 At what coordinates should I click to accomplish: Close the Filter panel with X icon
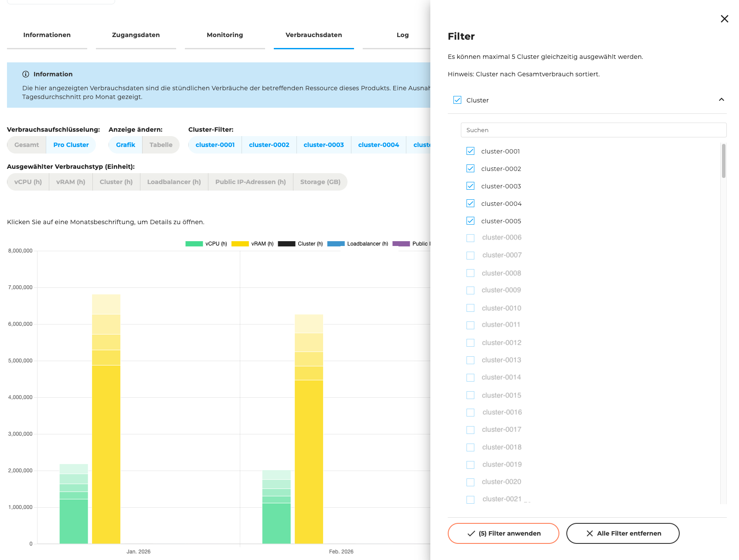coord(724,19)
